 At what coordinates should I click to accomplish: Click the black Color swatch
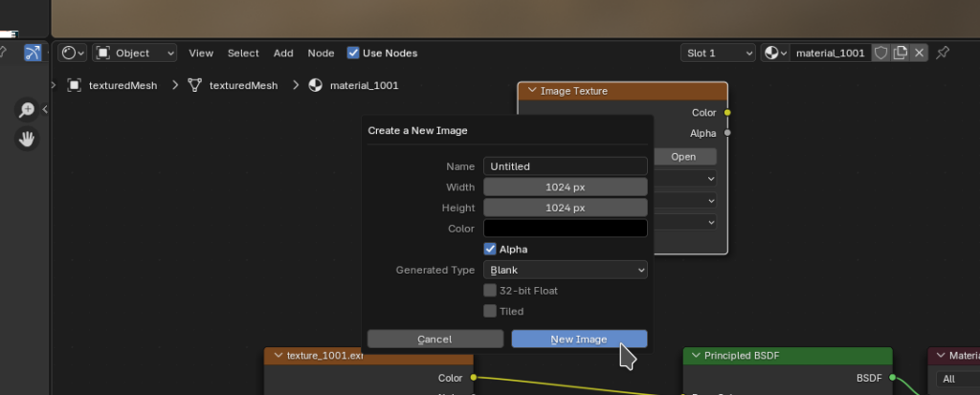click(x=565, y=229)
